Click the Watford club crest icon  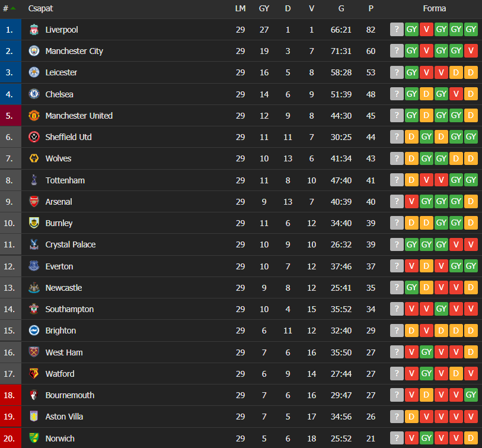click(x=34, y=374)
